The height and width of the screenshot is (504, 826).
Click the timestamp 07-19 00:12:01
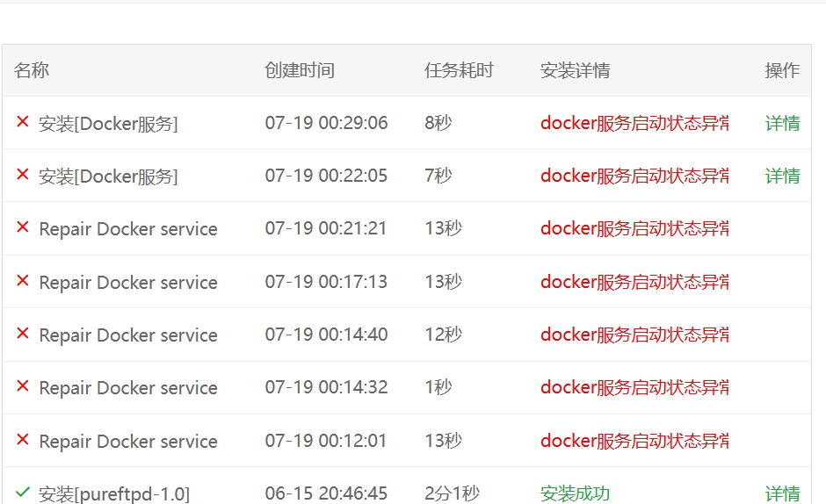point(326,440)
